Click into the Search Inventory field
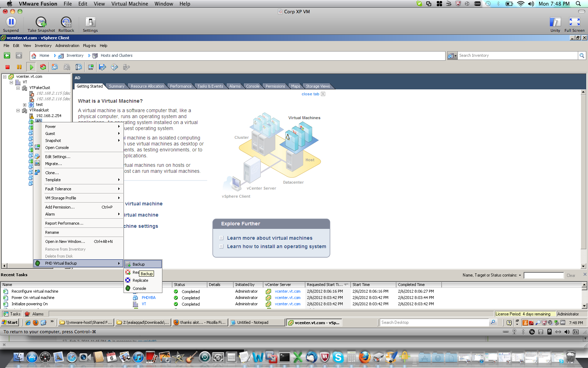588x368 pixels. tap(517, 55)
